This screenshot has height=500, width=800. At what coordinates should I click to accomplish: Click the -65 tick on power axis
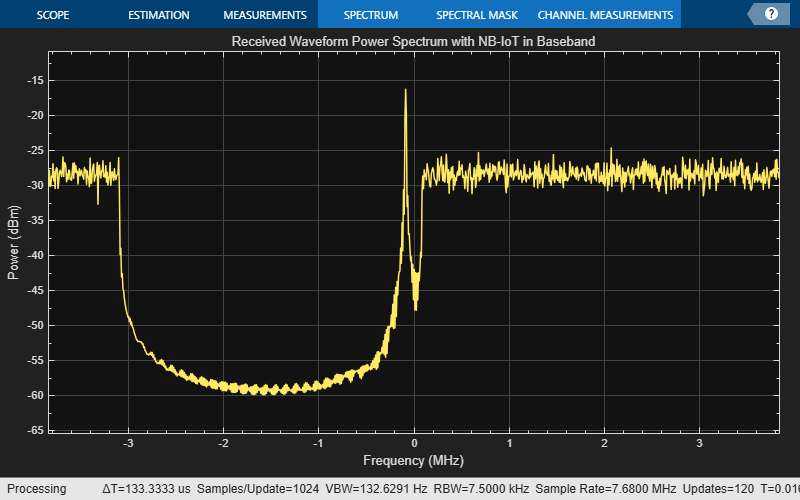click(34, 430)
